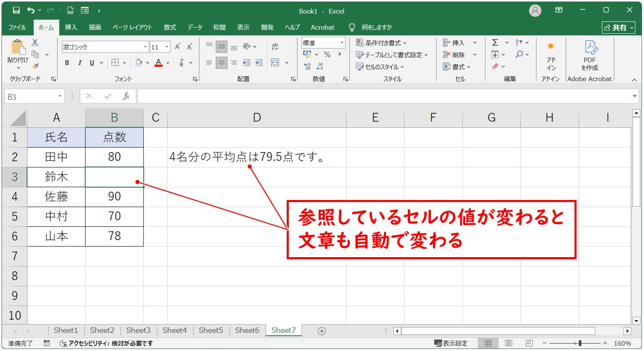Click the 共有 (Share) button
Viewport: 644px width, 351px height.
(618, 27)
